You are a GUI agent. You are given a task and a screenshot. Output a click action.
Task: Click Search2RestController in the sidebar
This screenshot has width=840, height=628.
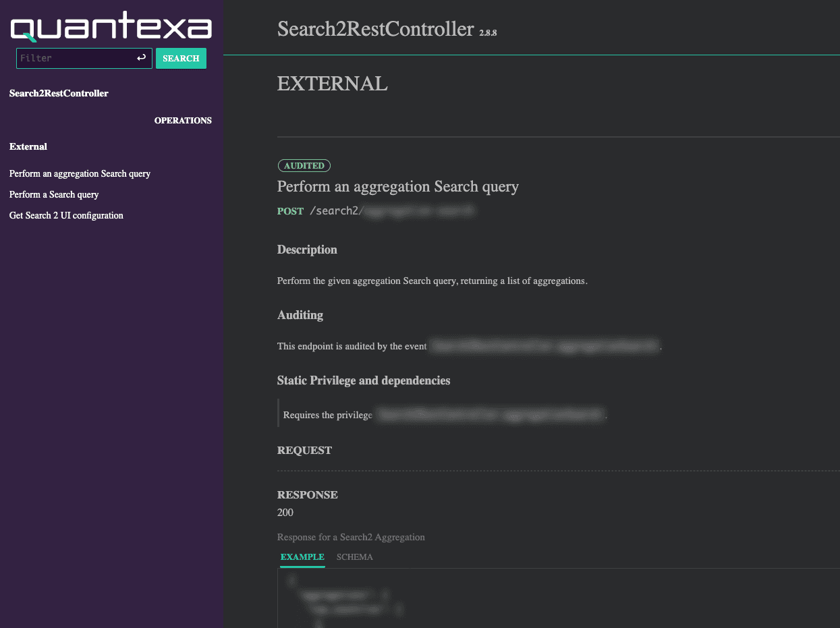[x=58, y=93]
